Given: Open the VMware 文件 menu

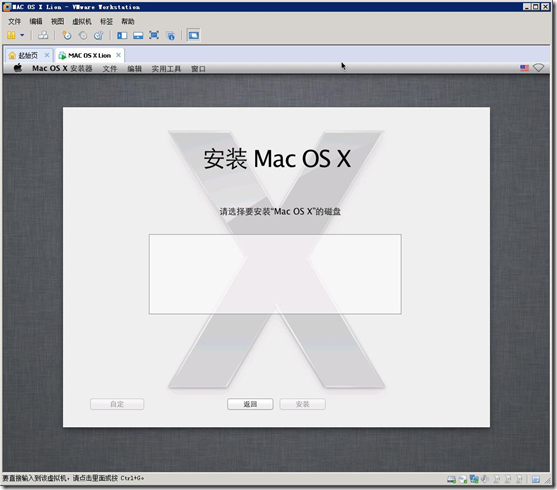Looking at the screenshot, I should [x=15, y=21].
